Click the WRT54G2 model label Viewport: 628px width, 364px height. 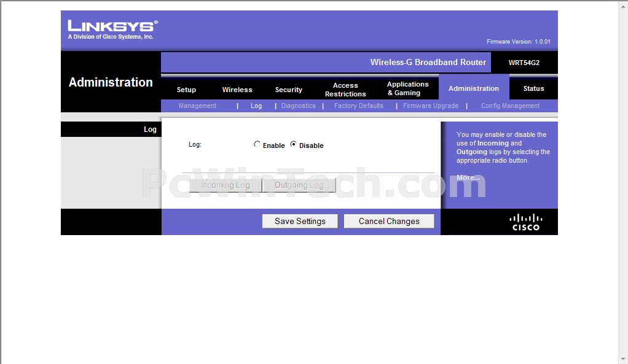click(524, 63)
